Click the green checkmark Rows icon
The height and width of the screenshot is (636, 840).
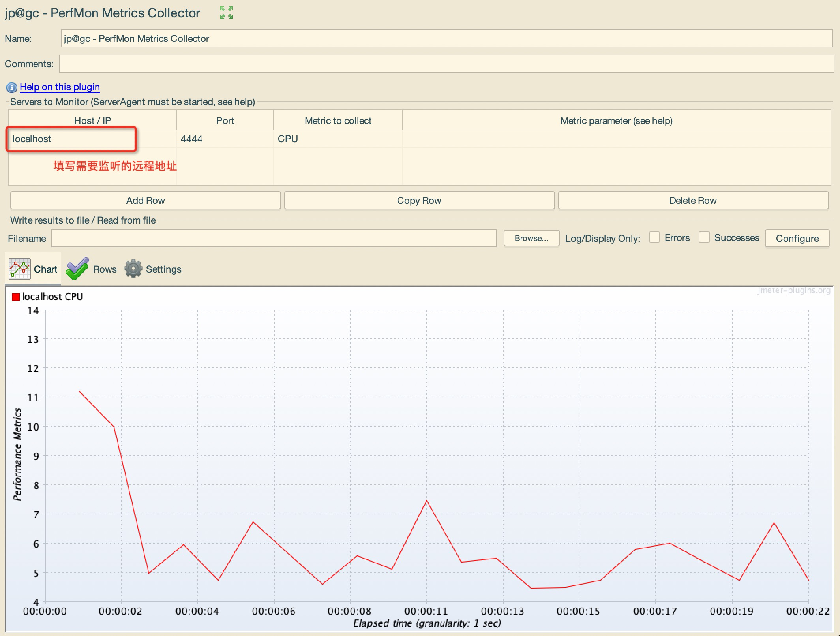(x=77, y=269)
